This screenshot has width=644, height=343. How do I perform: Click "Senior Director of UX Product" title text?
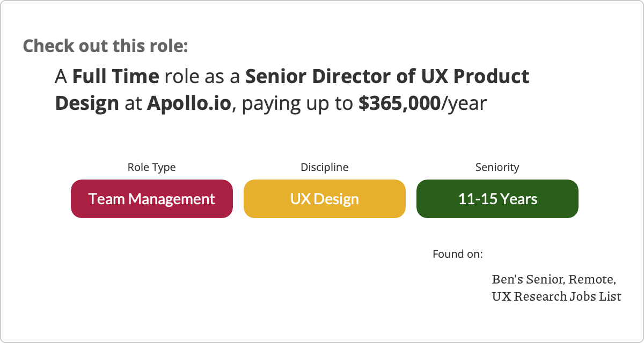pos(387,77)
